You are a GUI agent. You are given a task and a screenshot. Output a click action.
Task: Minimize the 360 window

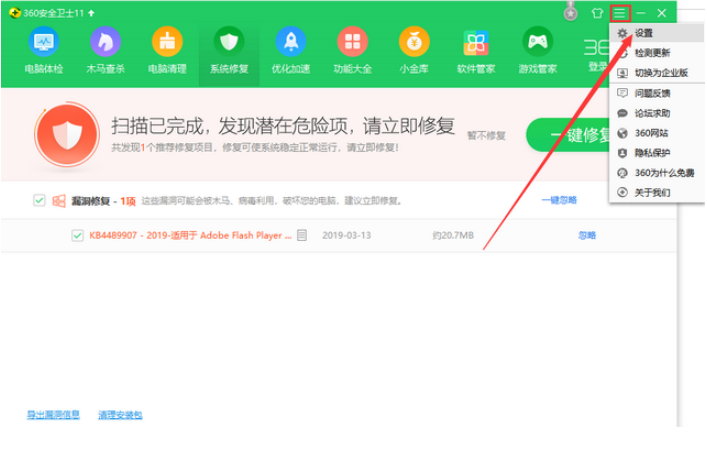(x=641, y=13)
